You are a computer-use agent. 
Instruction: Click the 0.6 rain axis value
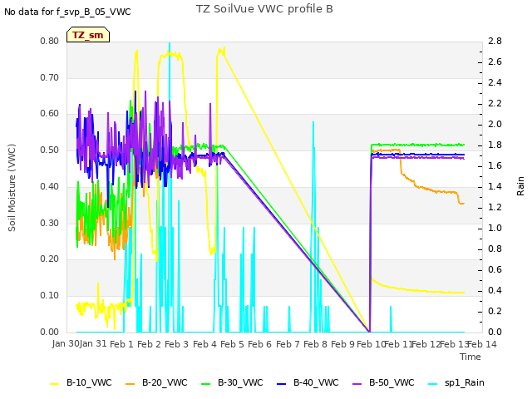(x=495, y=269)
